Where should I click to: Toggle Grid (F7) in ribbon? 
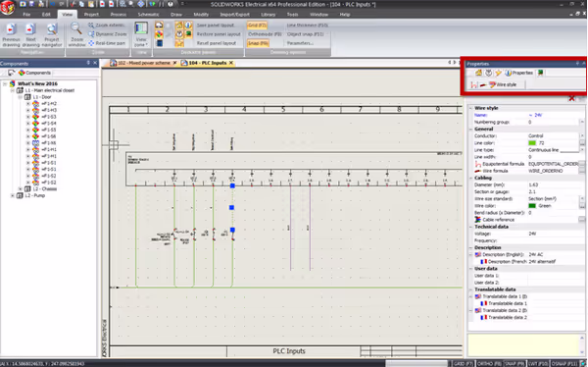point(257,26)
